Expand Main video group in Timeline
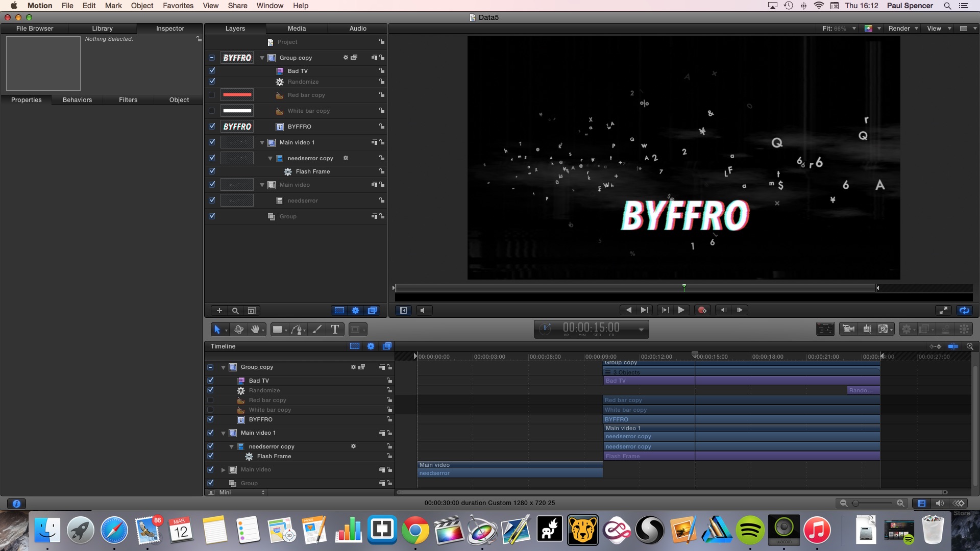Image resolution: width=980 pixels, height=551 pixels. pos(223,470)
